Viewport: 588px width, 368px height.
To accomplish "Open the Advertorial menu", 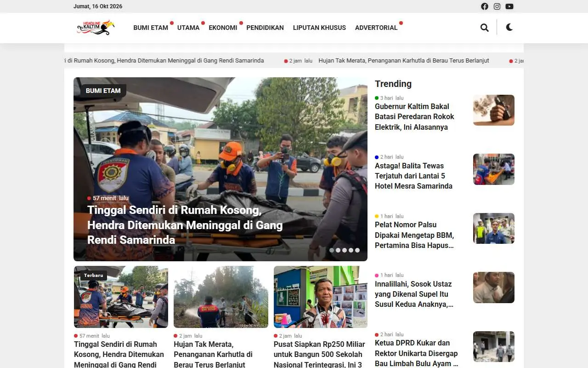I will click(376, 28).
